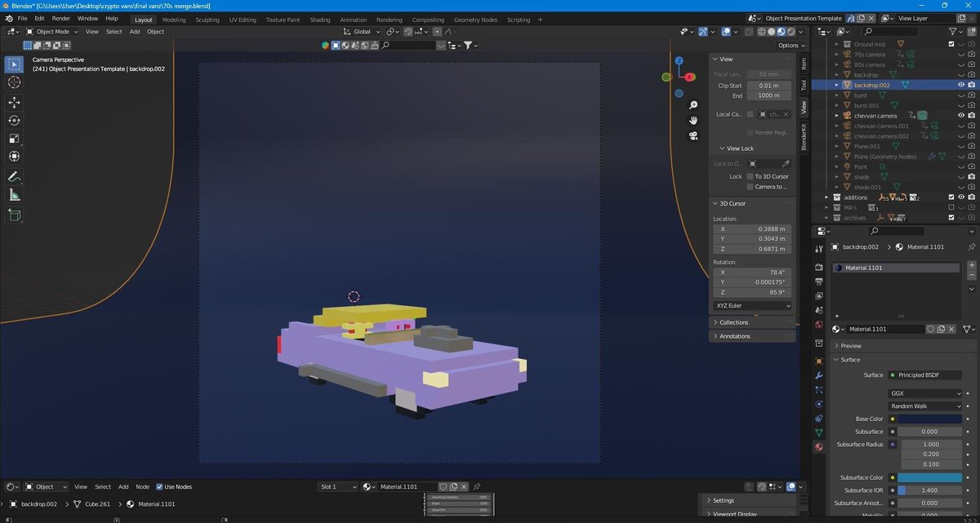Choose the Rotate tool
The height and width of the screenshot is (523, 980).
(15, 121)
